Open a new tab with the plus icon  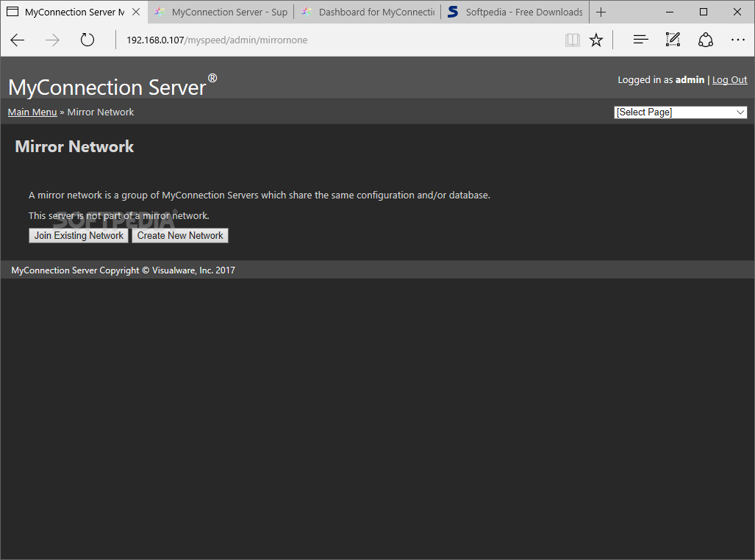[x=601, y=12]
